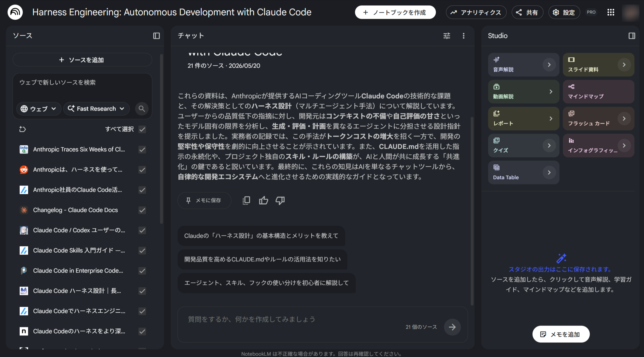This screenshot has width=644, height=357.
Task: Ask the suggested question about CLAUDE.mdやルールの活用法
Action: tap(262, 259)
